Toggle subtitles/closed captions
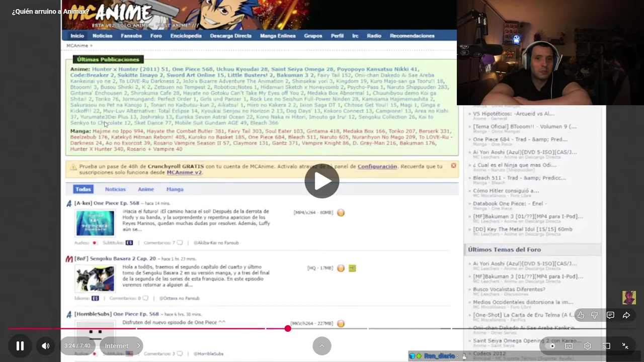The width and height of the screenshot is (644, 362). [569, 346]
